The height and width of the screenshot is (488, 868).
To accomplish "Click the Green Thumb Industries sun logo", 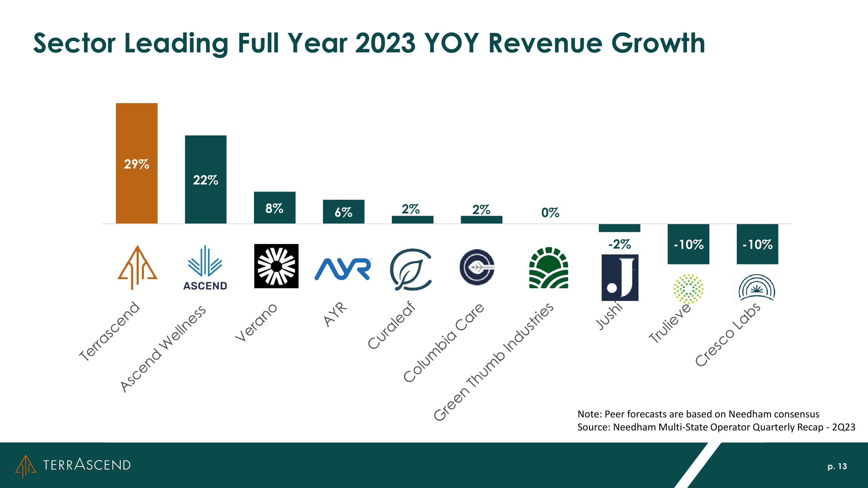I will coord(549,268).
